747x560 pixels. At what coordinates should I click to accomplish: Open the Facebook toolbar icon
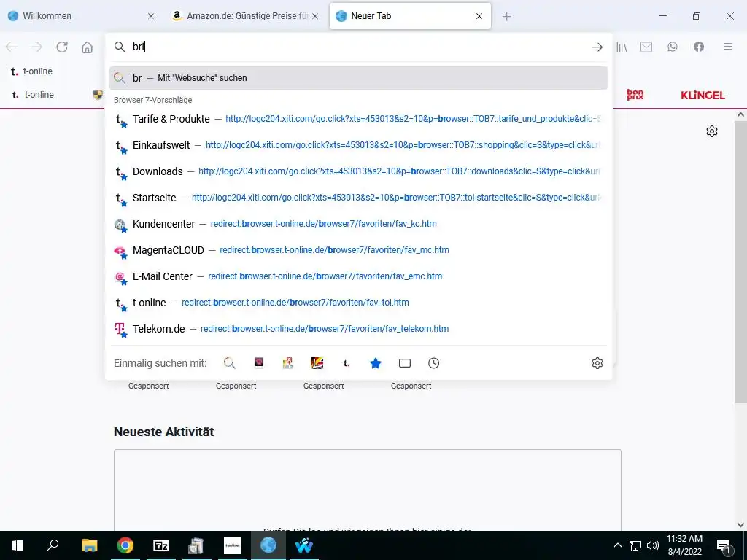pyautogui.click(x=698, y=47)
